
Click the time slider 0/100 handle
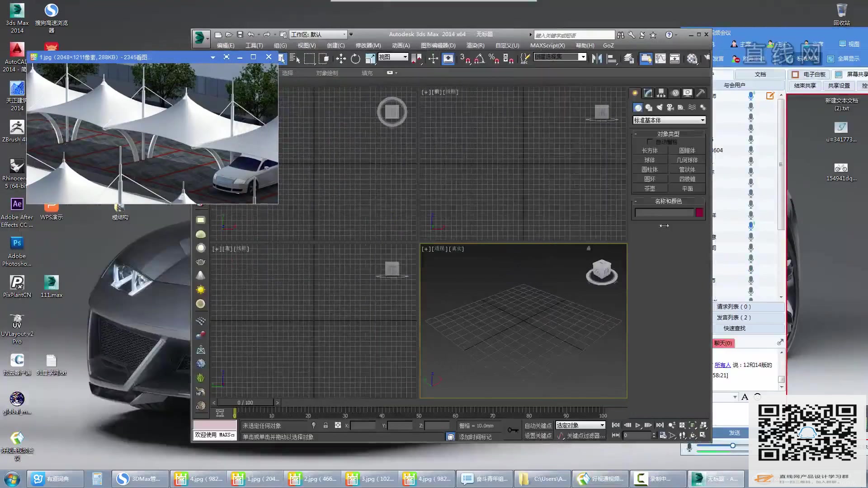[x=245, y=402]
